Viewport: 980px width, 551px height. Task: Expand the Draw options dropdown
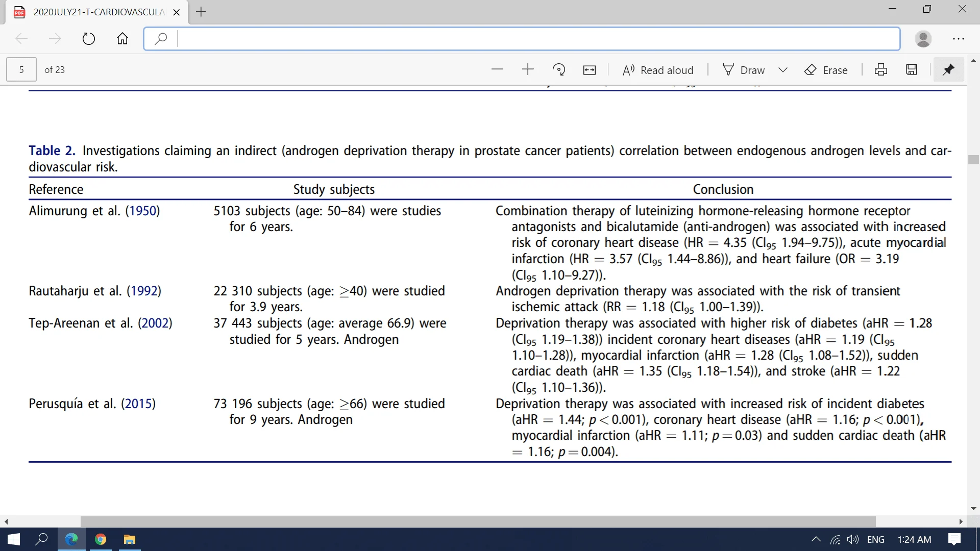coord(783,70)
